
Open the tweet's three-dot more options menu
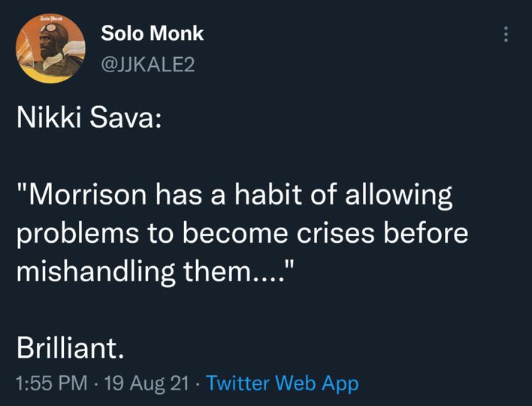506,35
